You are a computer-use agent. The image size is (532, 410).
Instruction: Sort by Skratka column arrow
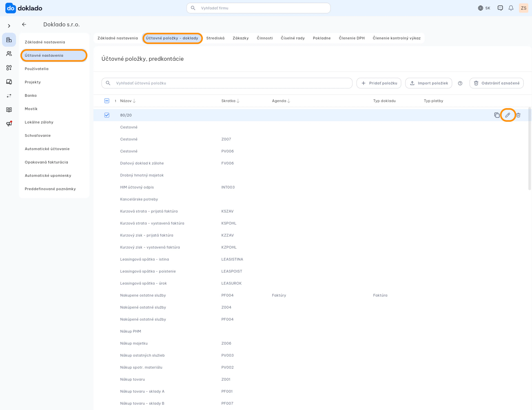coord(238,101)
